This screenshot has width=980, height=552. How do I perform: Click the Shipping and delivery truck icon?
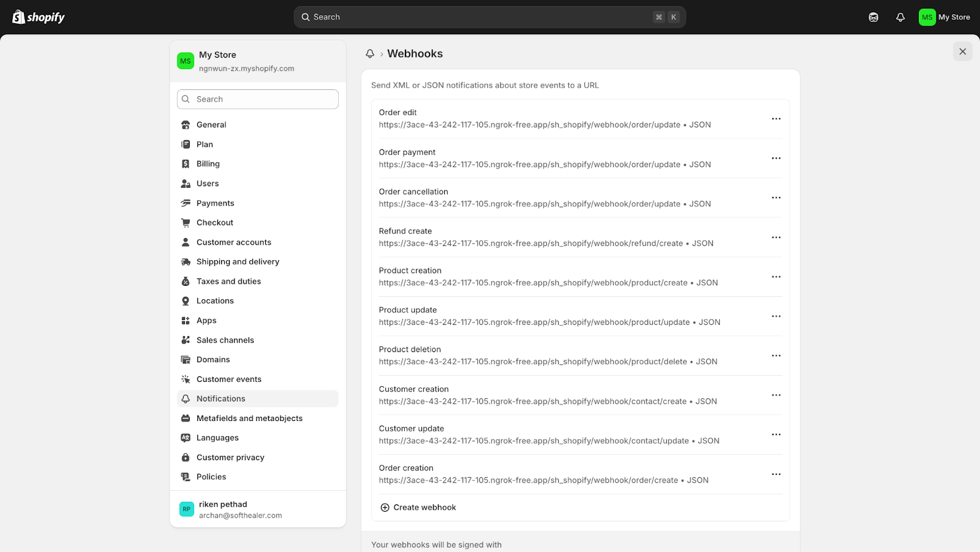click(x=186, y=262)
